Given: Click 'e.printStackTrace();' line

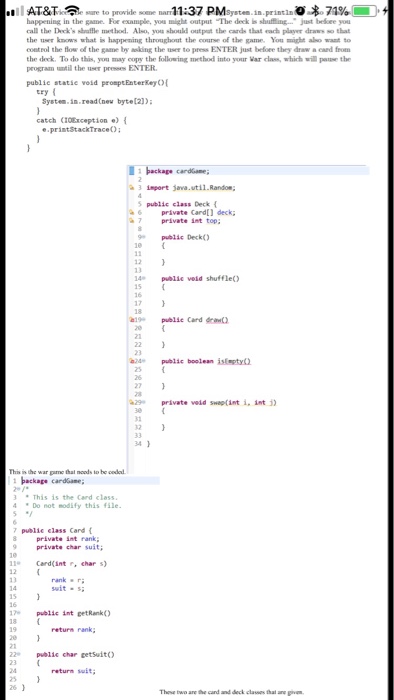Looking at the screenshot, I should pos(82,130).
